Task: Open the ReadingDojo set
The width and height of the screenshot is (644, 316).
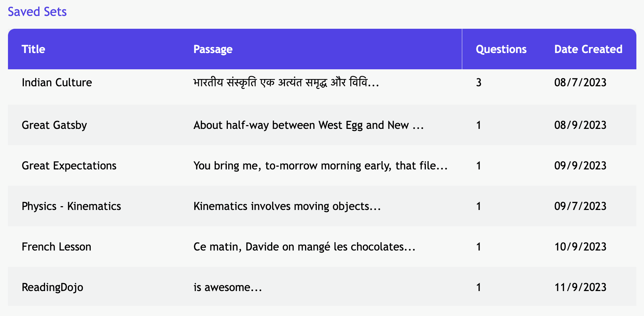Action: point(52,287)
